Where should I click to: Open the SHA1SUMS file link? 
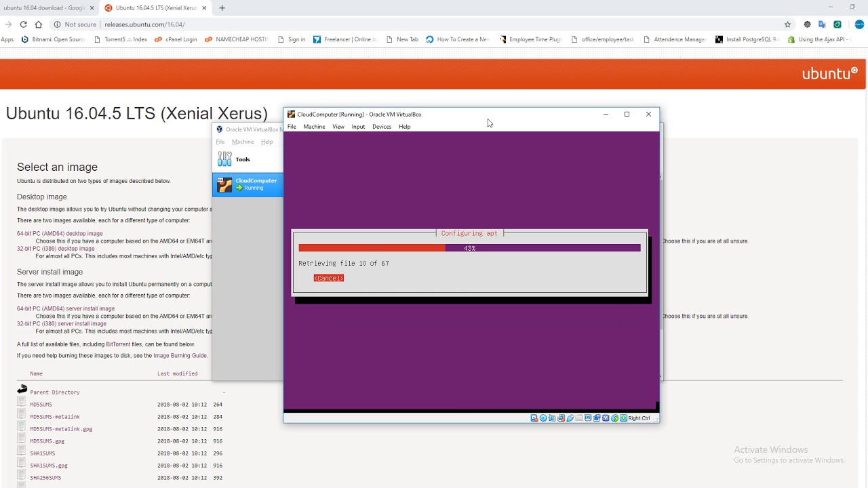coord(43,453)
